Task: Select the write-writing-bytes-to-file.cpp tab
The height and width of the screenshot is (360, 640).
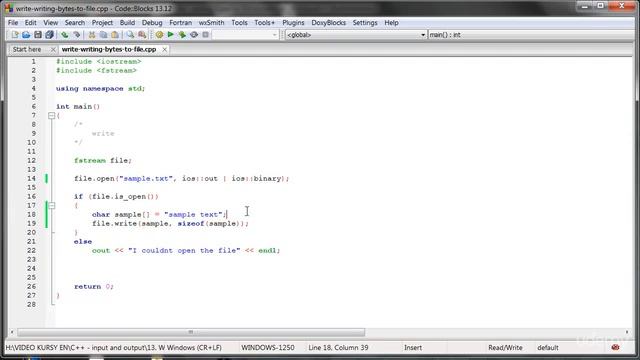Action: pos(109,49)
